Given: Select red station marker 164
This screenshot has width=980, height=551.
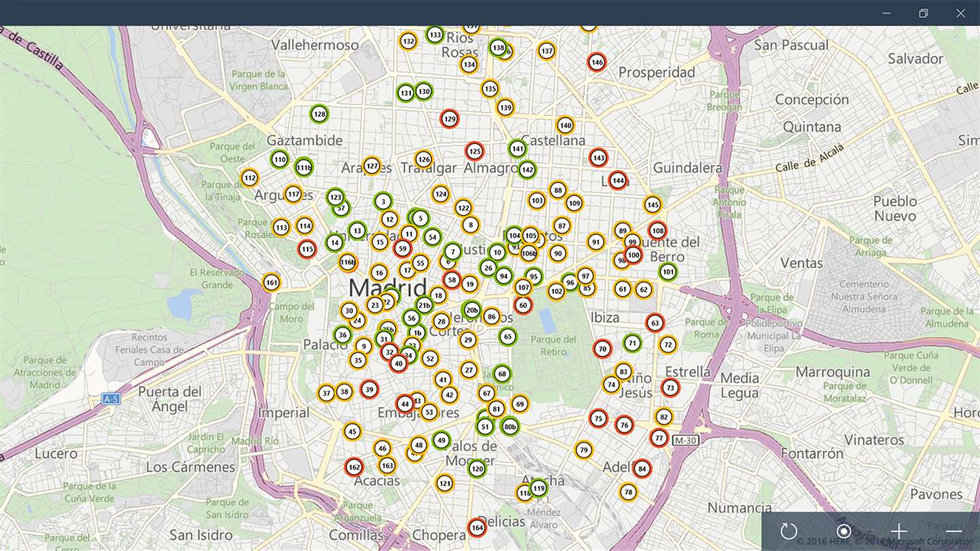Looking at the screenshot, I should coord(477,527).
